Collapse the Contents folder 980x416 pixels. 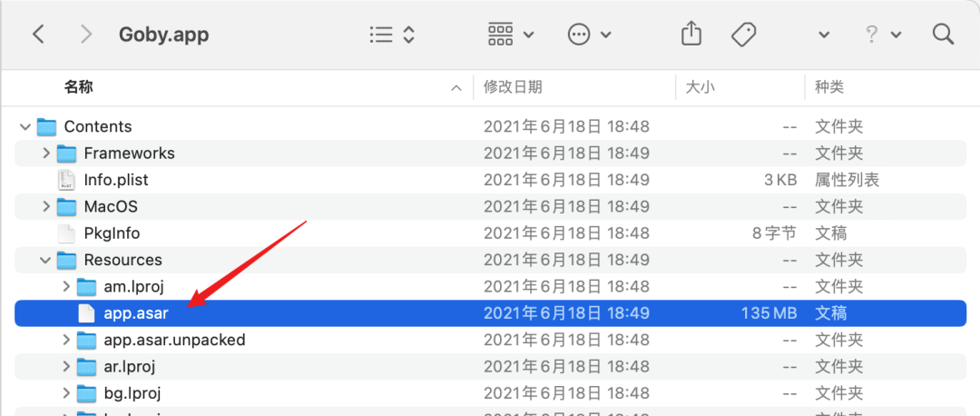click(x=25, y=127)
